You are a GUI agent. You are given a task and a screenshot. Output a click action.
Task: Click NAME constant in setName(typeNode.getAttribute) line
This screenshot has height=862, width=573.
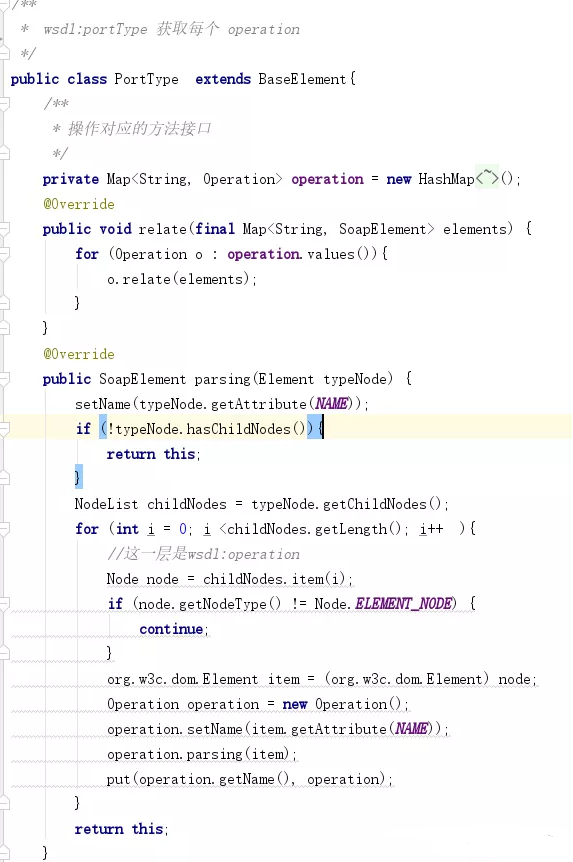pos(332,404)
